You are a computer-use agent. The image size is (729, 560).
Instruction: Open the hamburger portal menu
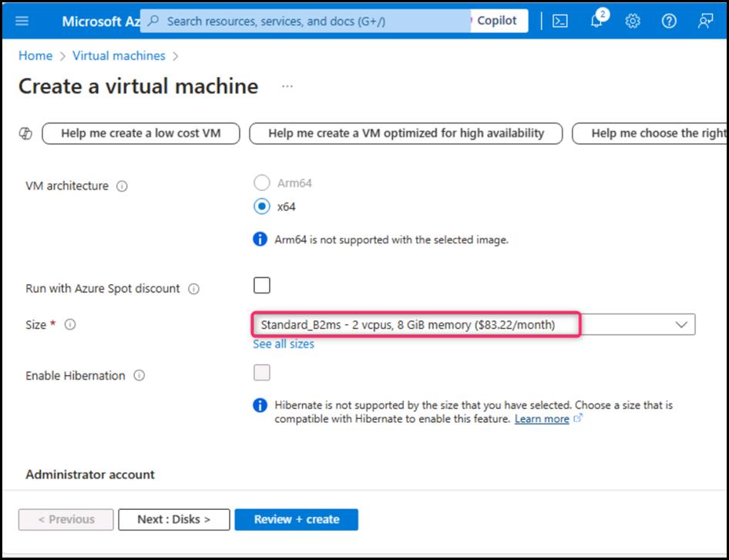22,21
